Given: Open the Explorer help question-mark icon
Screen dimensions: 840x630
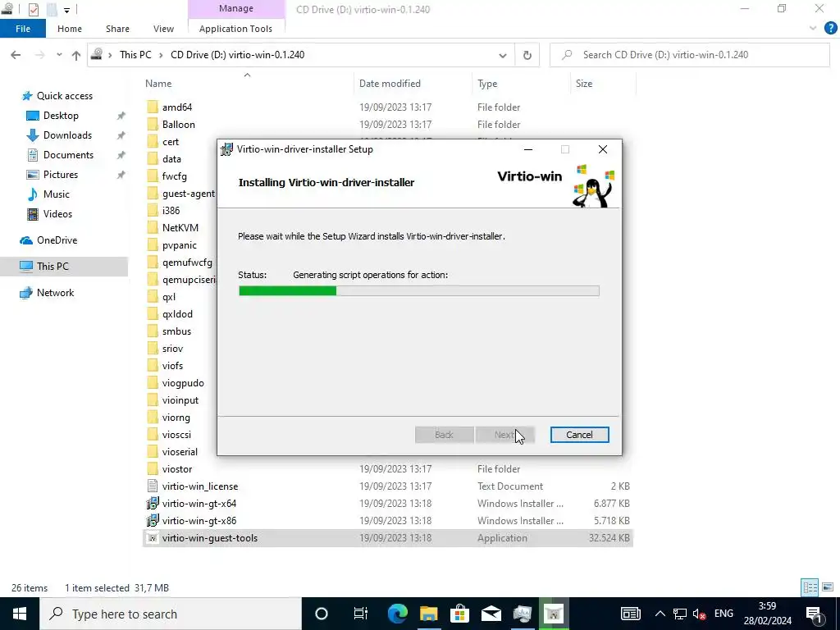Looking at the screenshot, I should click(x=830, y=29).
